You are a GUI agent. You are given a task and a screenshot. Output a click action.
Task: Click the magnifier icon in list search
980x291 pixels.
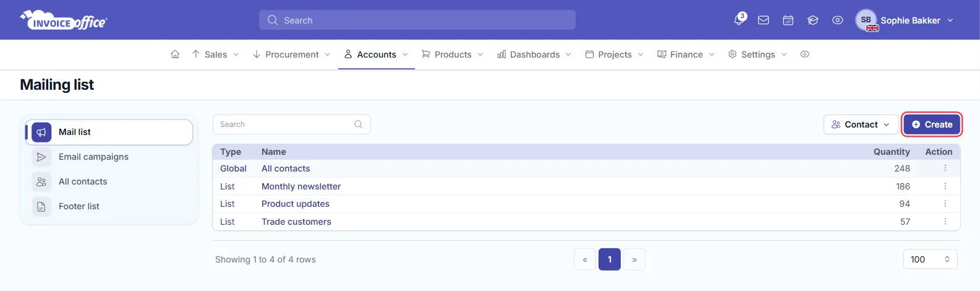click(x=358, y=124)
